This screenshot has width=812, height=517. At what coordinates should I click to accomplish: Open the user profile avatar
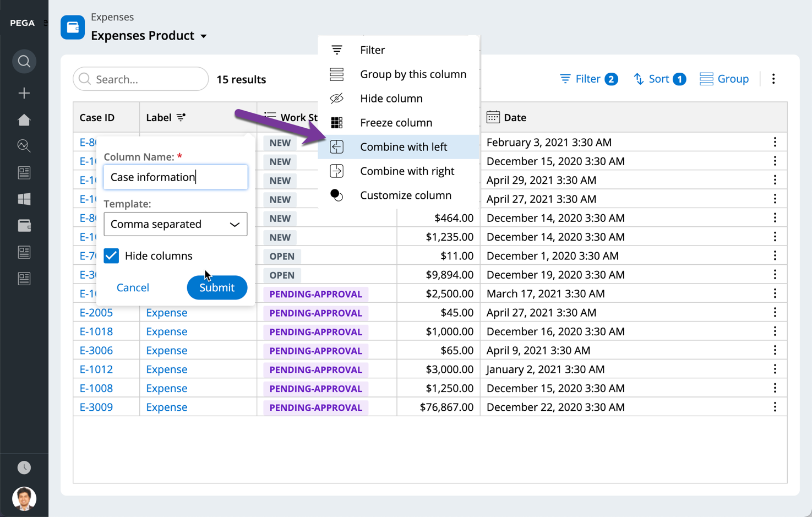pyautogui.click(x=24, y=499)
